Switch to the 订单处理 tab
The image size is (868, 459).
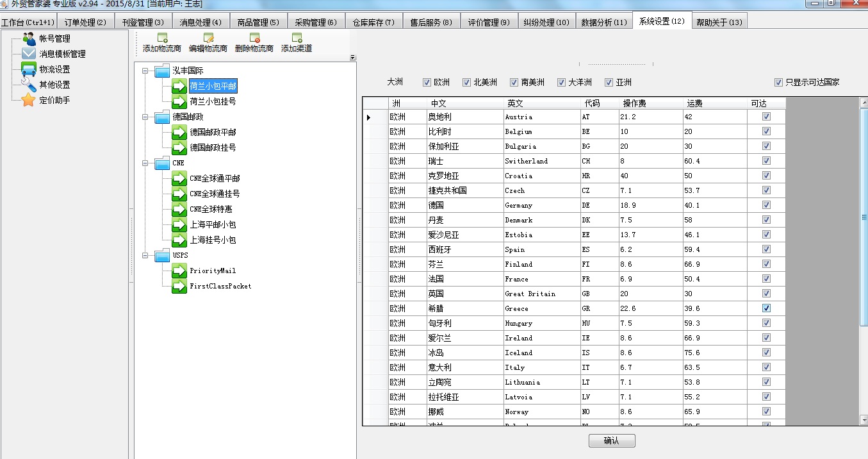tap(85, 22)
